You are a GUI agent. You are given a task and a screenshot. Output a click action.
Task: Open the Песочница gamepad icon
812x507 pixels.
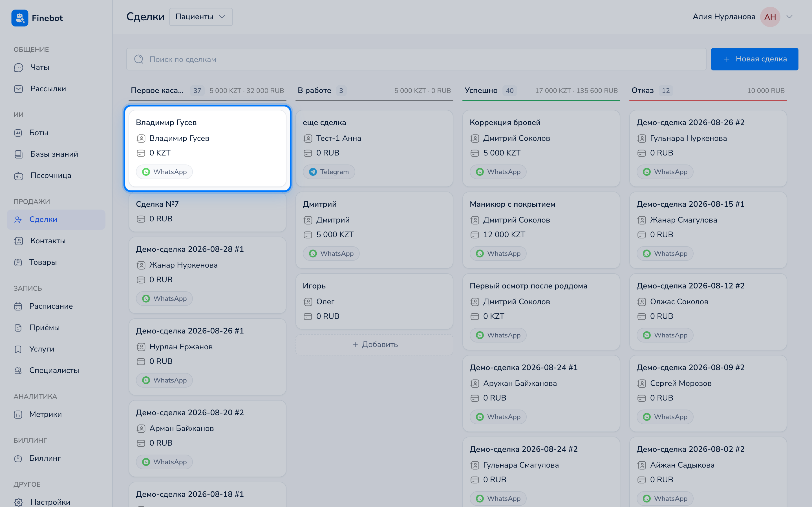18,176
